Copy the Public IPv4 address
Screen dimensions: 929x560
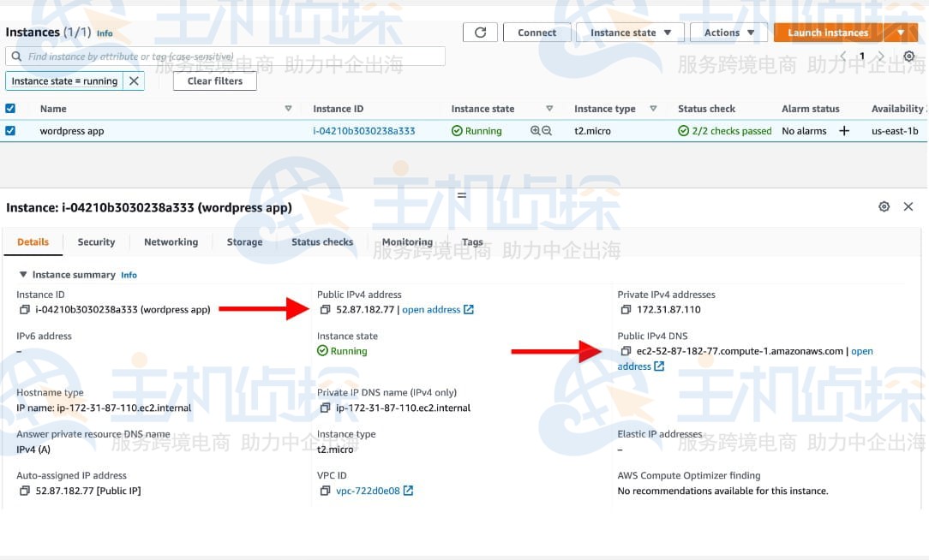pos(326,309)
